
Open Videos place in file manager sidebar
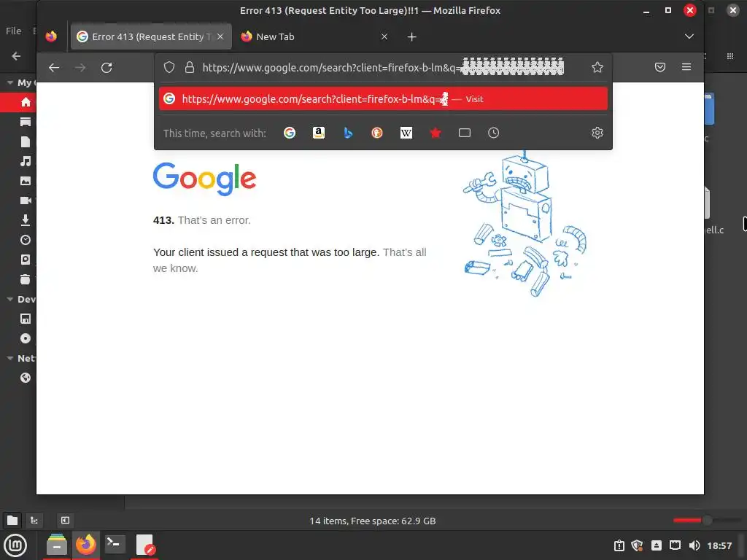coord(26,201)
